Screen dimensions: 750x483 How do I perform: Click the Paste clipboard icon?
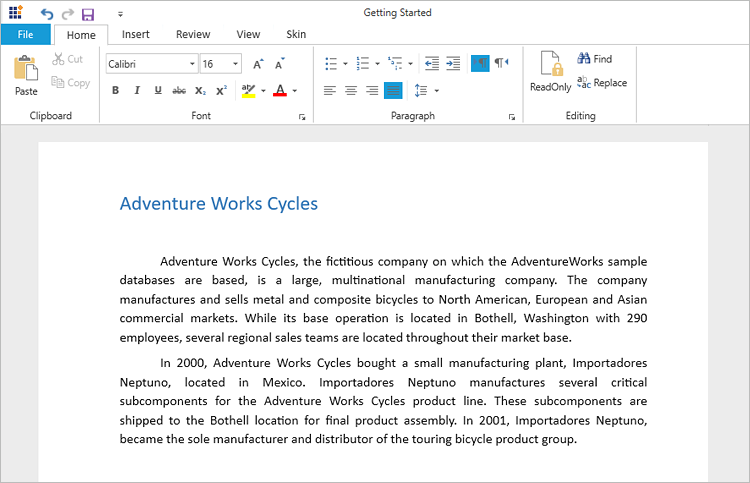26,75
